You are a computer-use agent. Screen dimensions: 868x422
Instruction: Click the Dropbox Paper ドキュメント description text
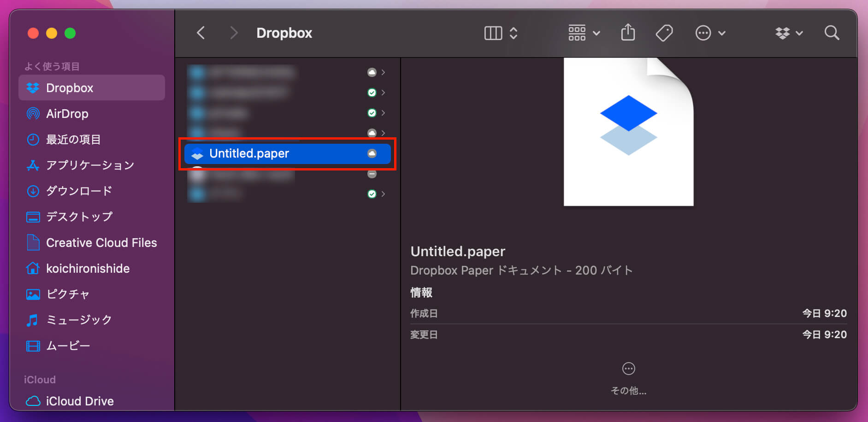point(521,270)
